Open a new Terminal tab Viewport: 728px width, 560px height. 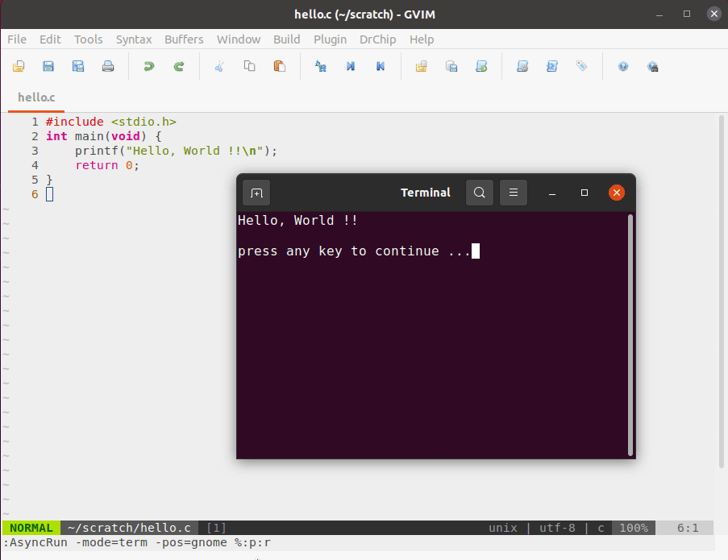pyautogui.click(x=256, y=193)
